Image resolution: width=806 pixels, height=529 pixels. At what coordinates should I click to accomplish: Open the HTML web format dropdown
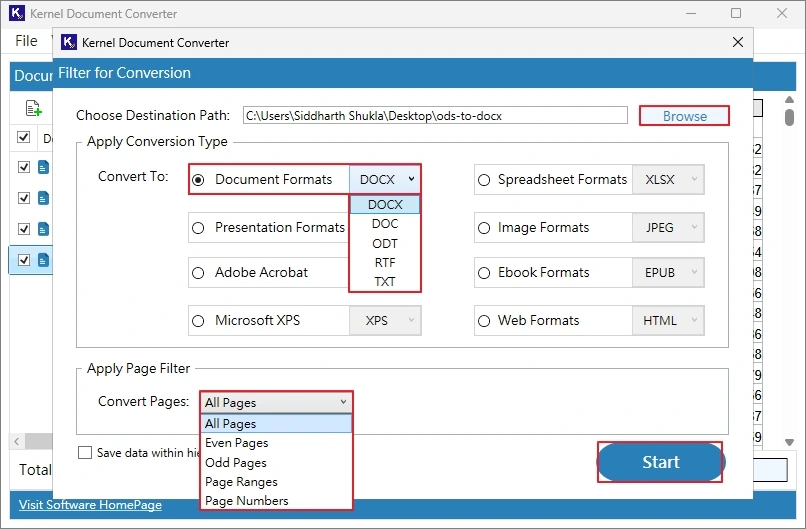[668, 321]
